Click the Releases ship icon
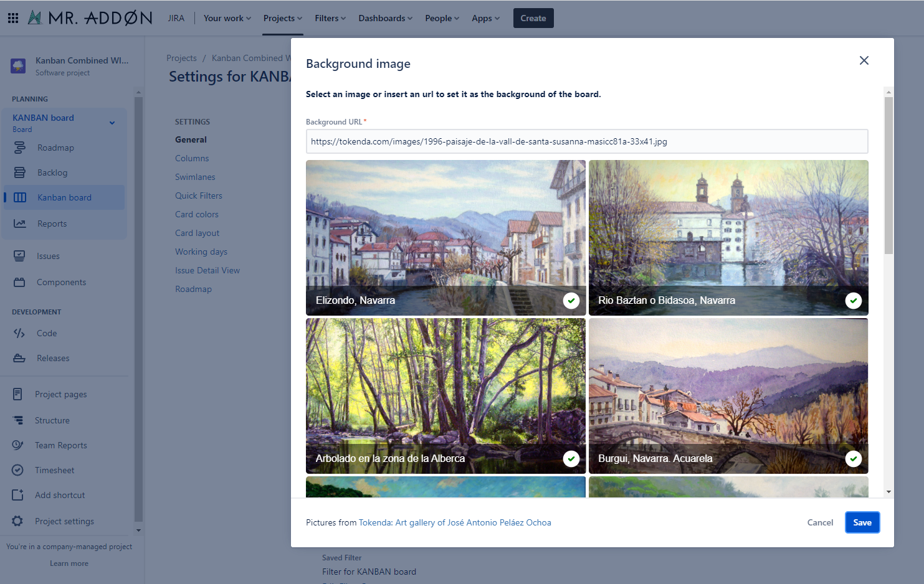The height and width of the screenshot is (584, 924). [19, 358]
